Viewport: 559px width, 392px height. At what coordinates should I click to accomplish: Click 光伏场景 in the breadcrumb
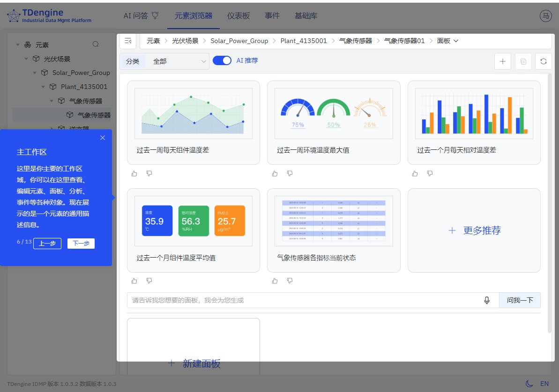[185, 41]
